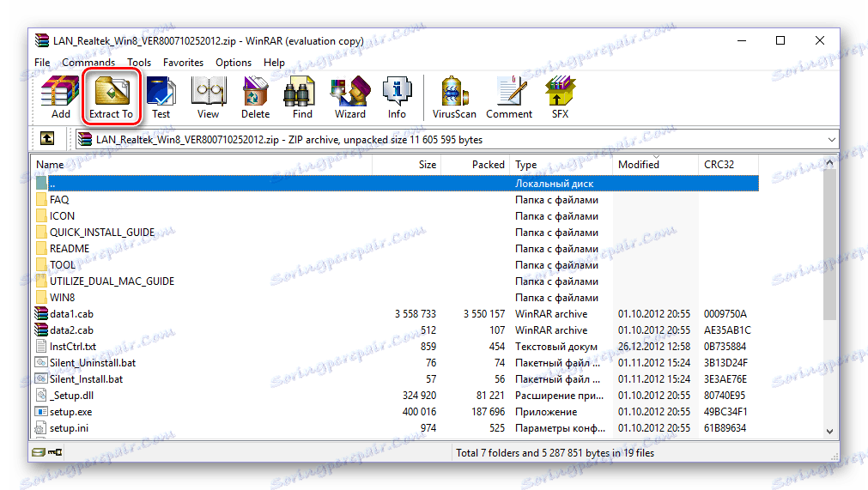Click the ICON folder icon
This screenshot has height=490, width=868.
41,216
